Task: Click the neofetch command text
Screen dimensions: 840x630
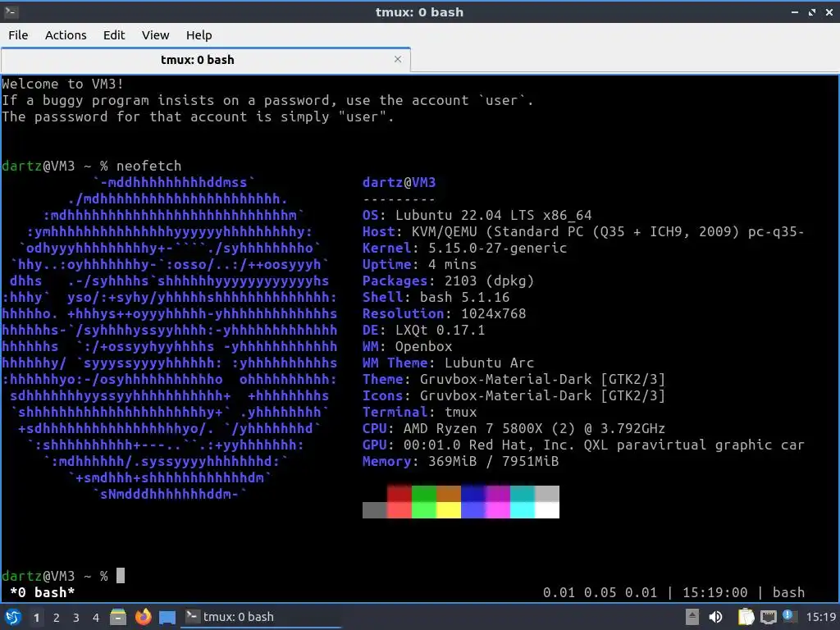Action: 149,166
